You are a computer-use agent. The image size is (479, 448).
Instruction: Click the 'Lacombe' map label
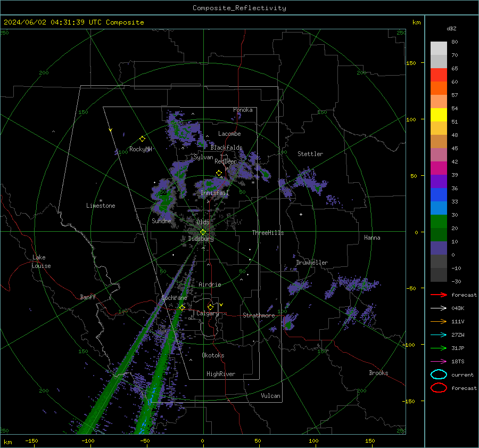point(229,134)
